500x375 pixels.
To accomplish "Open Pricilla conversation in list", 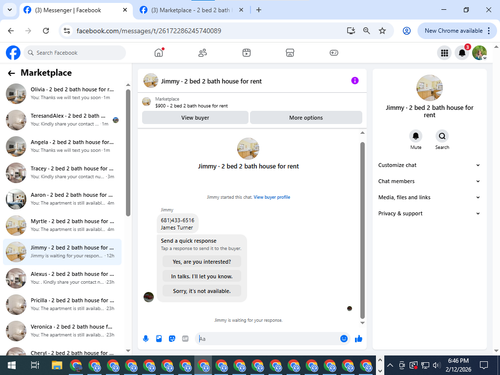I will pos(62,304).
